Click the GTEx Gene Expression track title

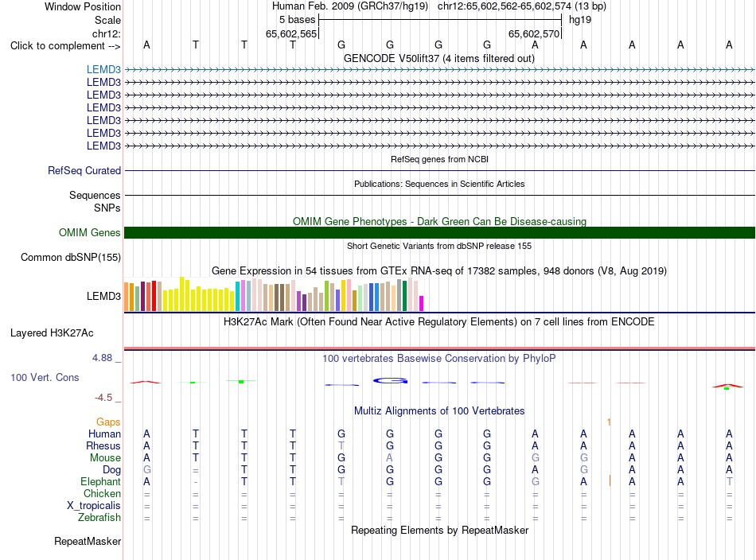coord(439,270)
